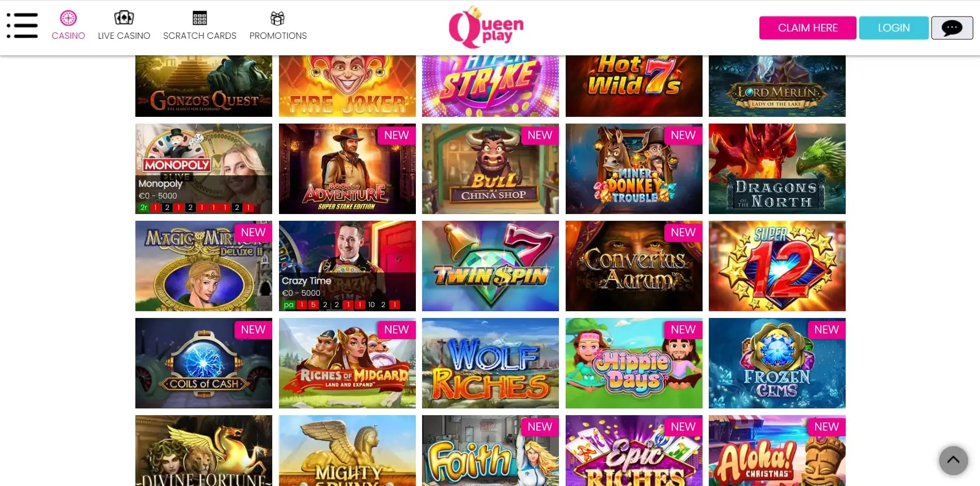Click the Scratch Cards grid icon

[199, 18]
